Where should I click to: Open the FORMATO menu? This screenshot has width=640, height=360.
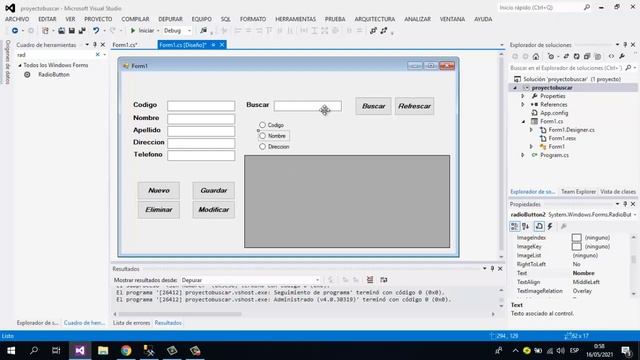click(253, 19)
